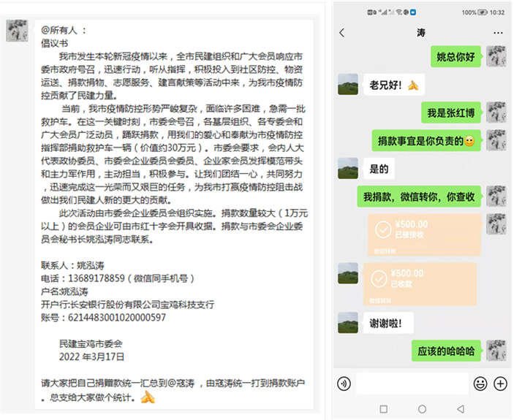Tap the plus icon for attachments
Viewport: 514px width, 420px height.
point(501,383)
